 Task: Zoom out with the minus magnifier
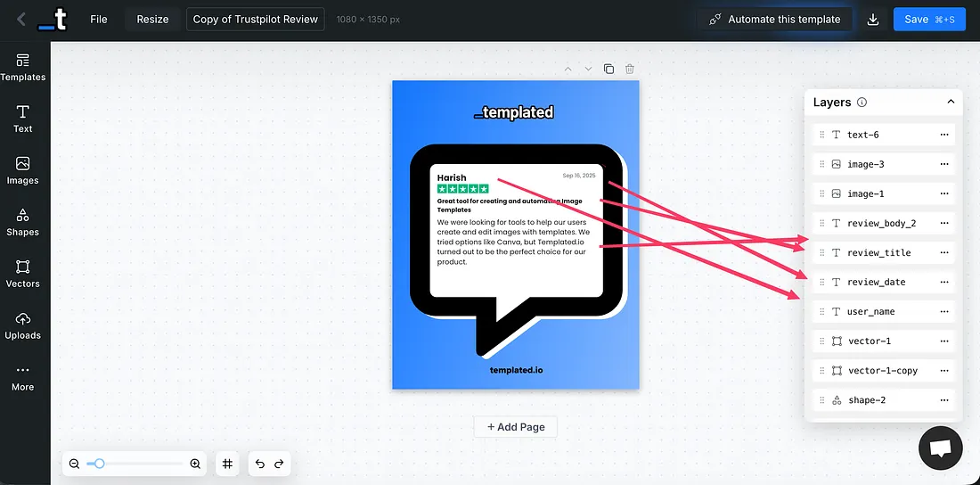click(74, 464)
